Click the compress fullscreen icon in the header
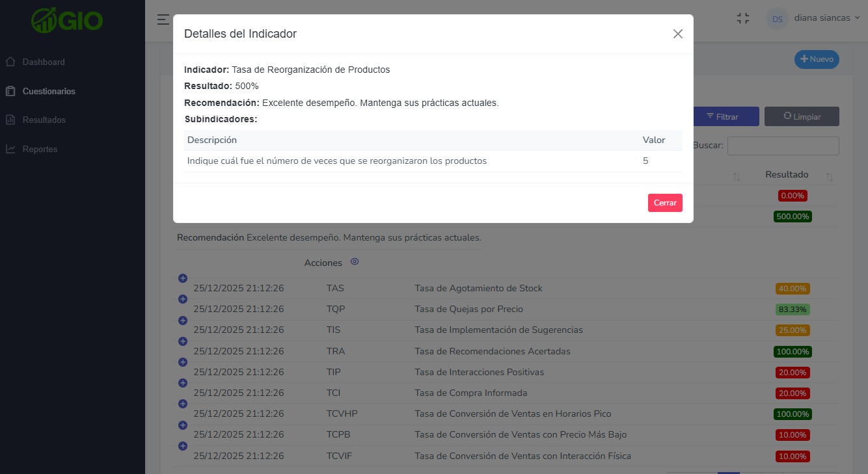868x474 pixels. pos(743,18)
